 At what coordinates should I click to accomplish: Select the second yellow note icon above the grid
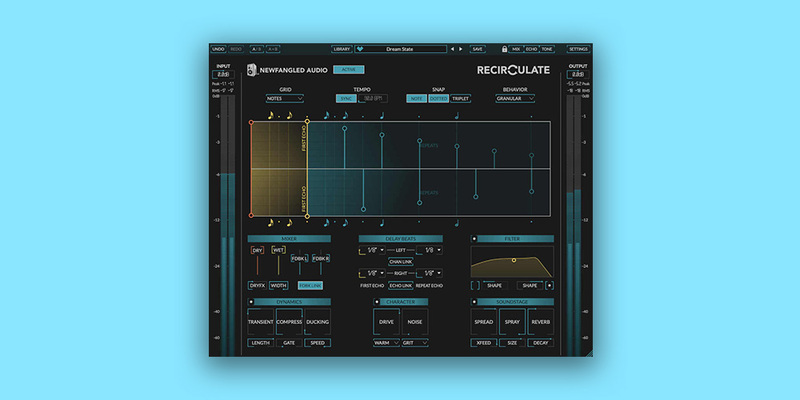click(289, 116)
